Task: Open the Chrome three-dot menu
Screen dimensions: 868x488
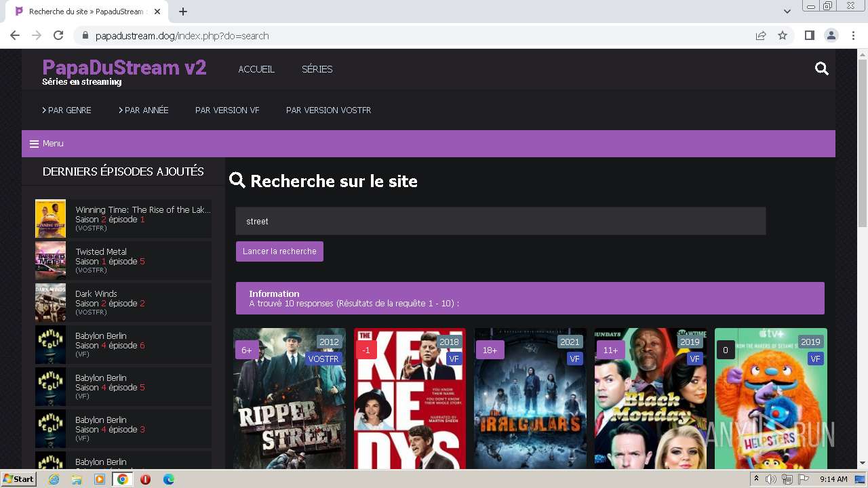Action: [853, 35]
